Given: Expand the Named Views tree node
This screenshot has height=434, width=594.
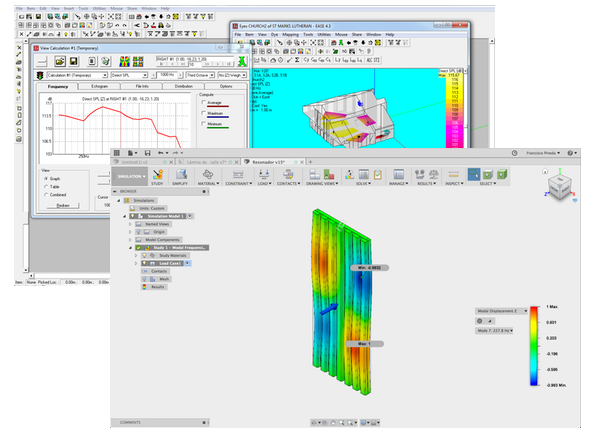Looking at the screenshot, I should [130, 224].
